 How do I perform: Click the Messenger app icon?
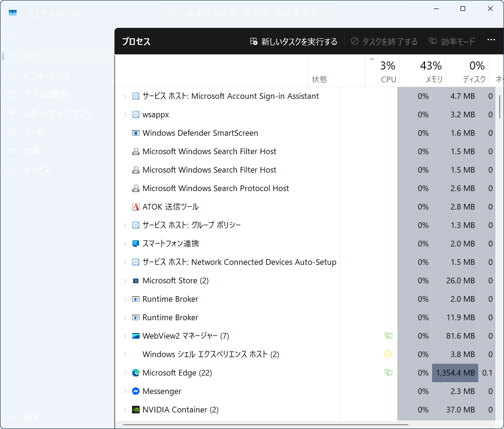(x=136, y=391)
